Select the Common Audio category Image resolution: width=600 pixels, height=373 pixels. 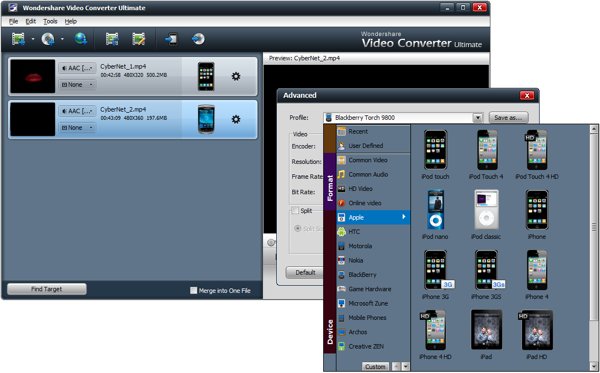click(373, 174)
